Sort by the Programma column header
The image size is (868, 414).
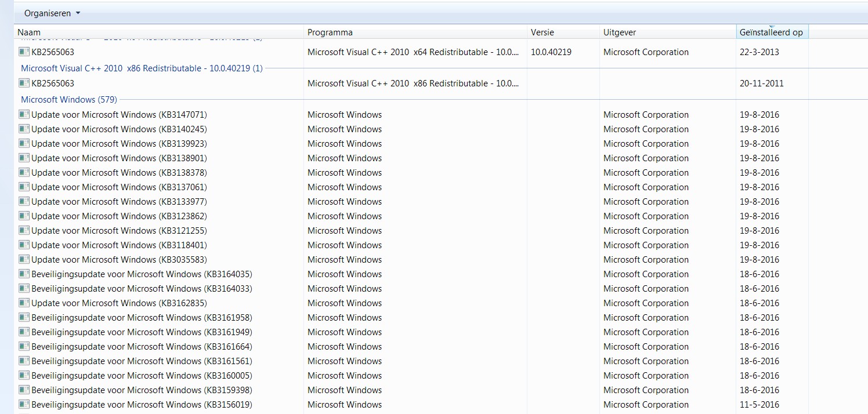coord(415,32)
